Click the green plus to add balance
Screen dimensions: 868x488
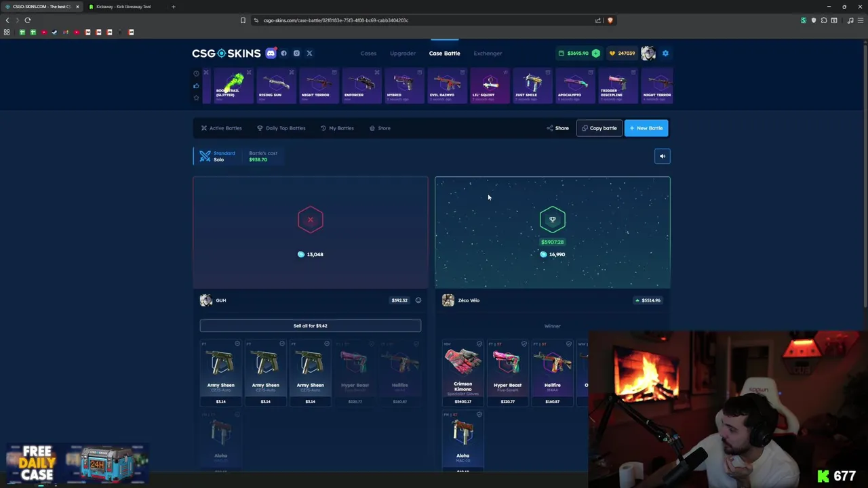595,53
